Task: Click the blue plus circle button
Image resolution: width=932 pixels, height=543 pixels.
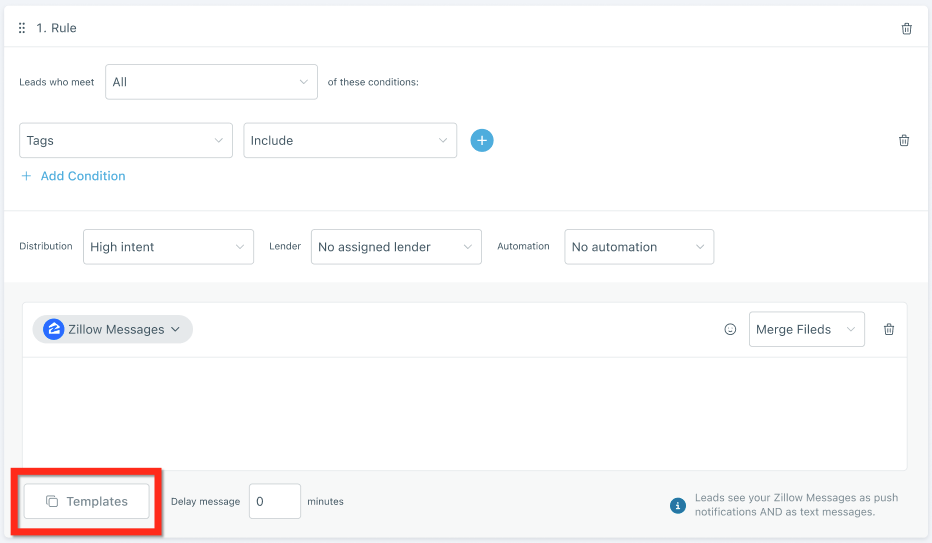Action: (x=482, y=141)
